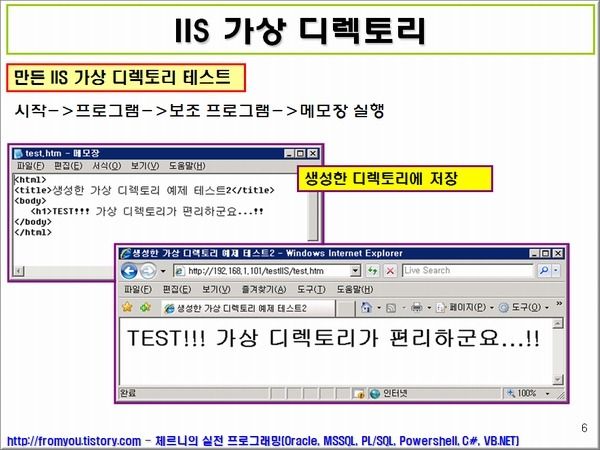Click the magnifier search button
Image resolution: width=600 pixels, height=450 pixels.
(543, 271)
